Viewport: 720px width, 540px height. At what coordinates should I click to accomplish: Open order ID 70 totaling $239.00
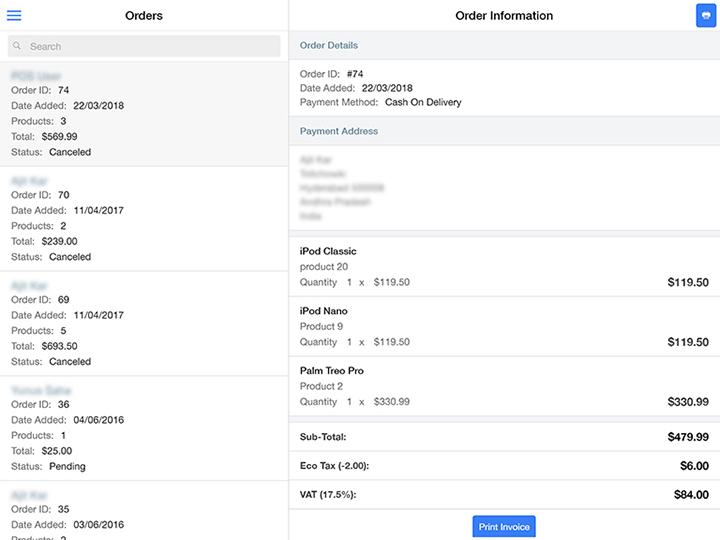[144, 218]
